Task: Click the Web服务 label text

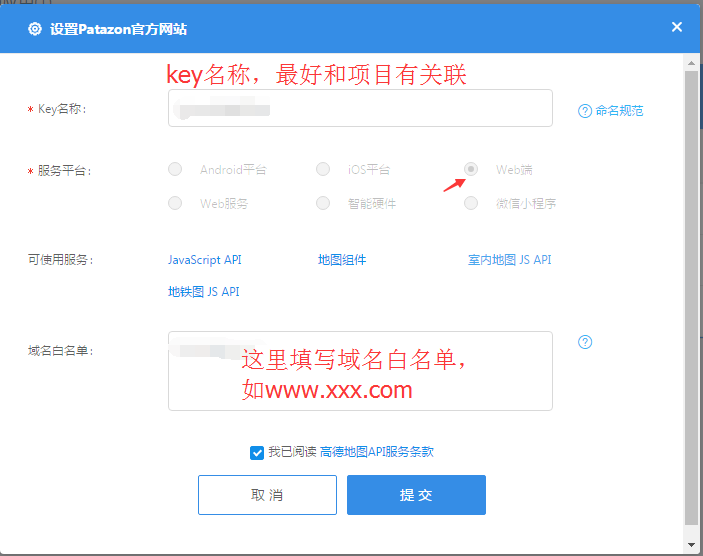Action: [224, 204]
